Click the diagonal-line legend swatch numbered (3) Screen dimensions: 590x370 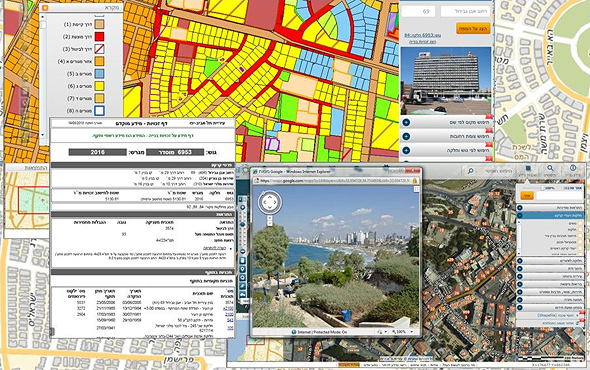(x=99, y=49)
